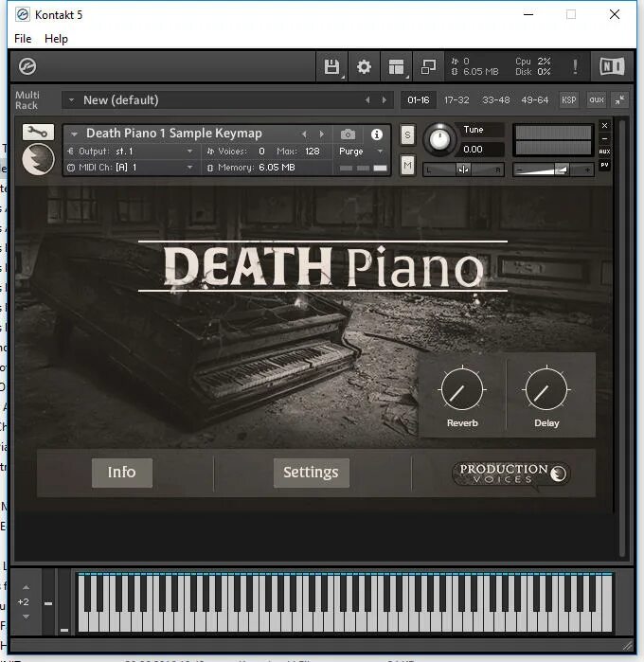644x662 pixels.
Task: Click the Delay knob
Action: [x=546, y=389]
